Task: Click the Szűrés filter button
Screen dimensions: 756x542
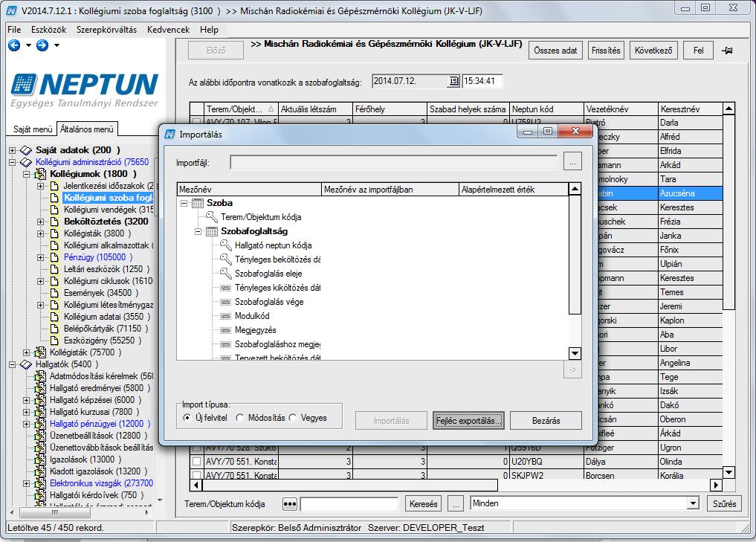Action: tap(724, 504)
